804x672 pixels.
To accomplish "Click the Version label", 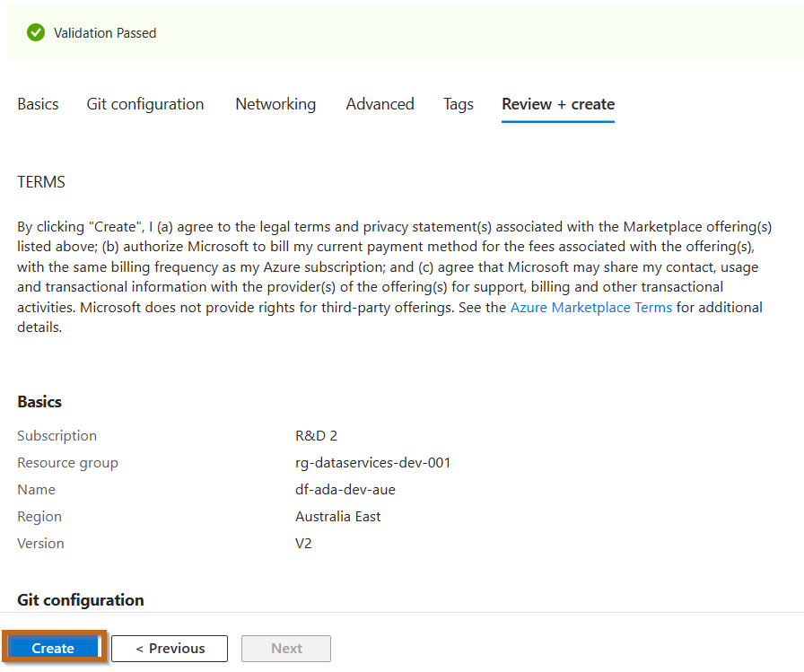I will point(40,544).
